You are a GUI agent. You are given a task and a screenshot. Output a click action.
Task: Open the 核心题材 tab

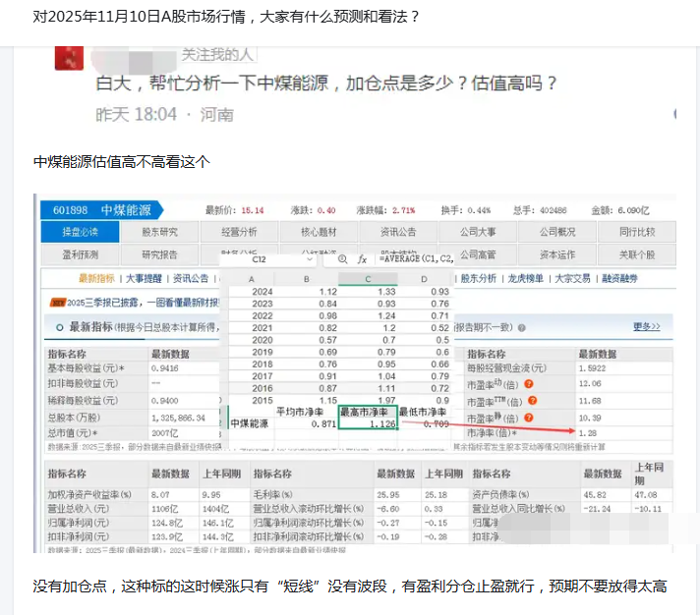click(319, 232)
